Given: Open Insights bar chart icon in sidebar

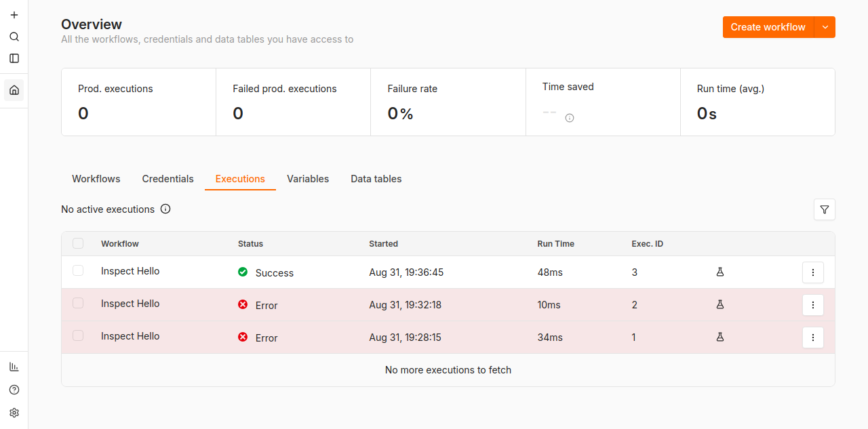Looking at the screenshot, I should coord(14,367).
